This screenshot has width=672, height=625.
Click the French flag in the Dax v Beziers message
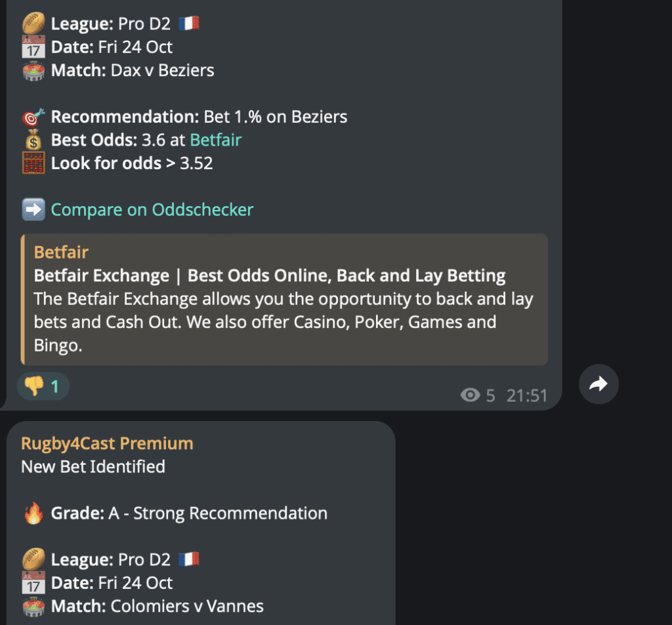[x=188, y=24]
